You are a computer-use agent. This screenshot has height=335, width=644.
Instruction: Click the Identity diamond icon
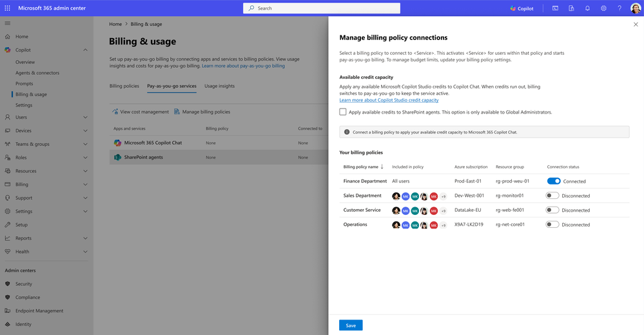(7, 324)
